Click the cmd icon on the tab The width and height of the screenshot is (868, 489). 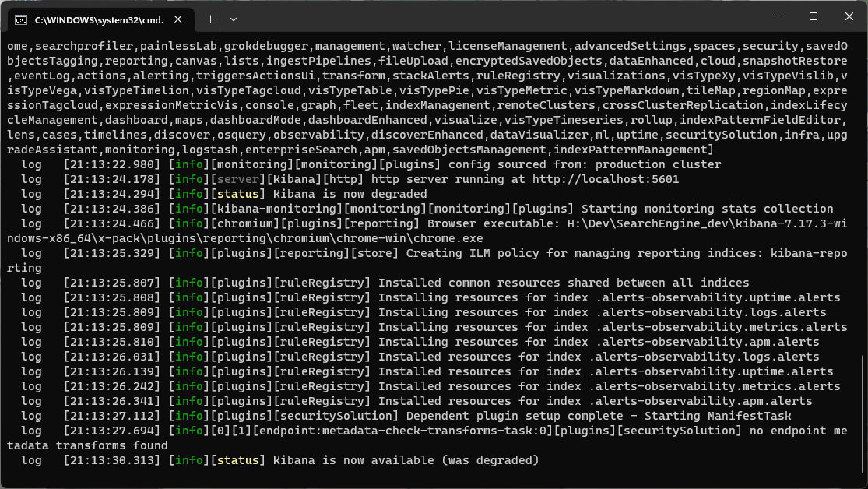coord(21,20)
